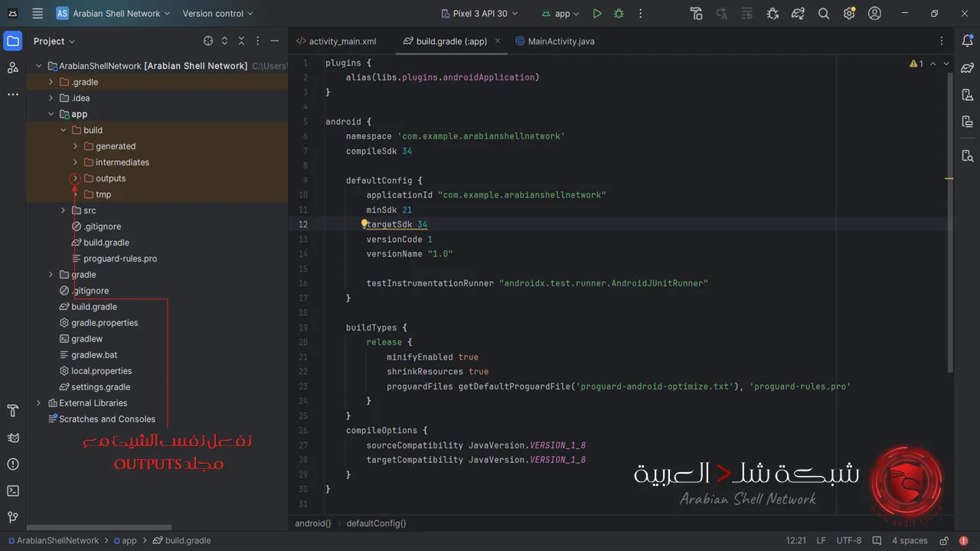Run the app configuration
980x551 pixels.
[597, 14]
